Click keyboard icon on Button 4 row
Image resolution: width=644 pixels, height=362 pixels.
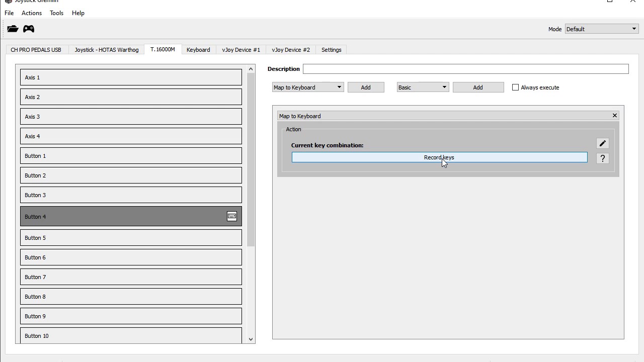click(232, 216)
